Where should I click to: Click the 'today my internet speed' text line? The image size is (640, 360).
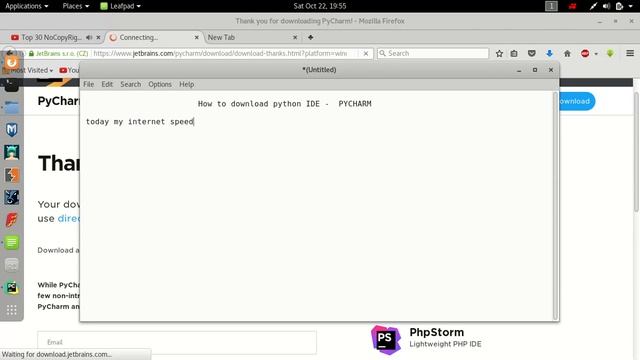[x=140, y=122]
